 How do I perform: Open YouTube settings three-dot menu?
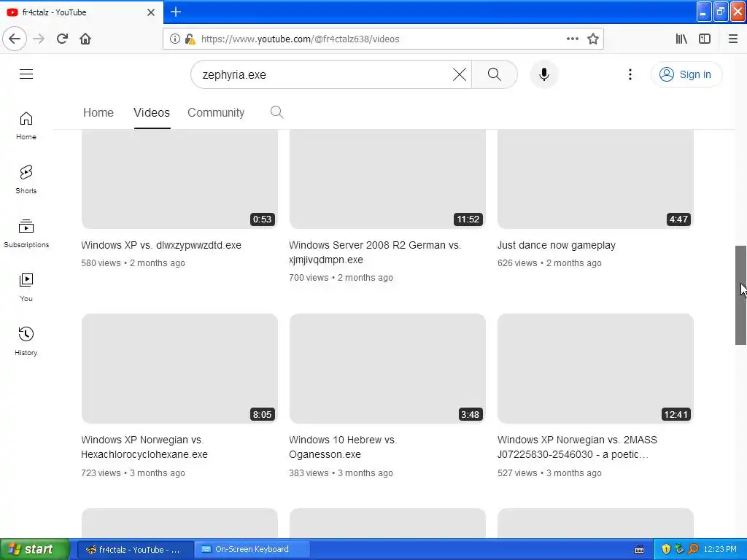coord(630,74)
